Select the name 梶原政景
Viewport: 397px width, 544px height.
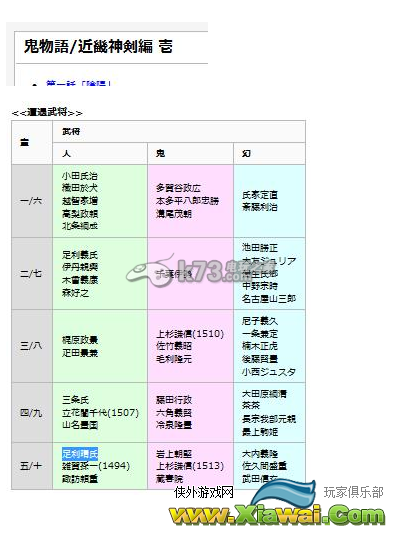tap(80, 340)
